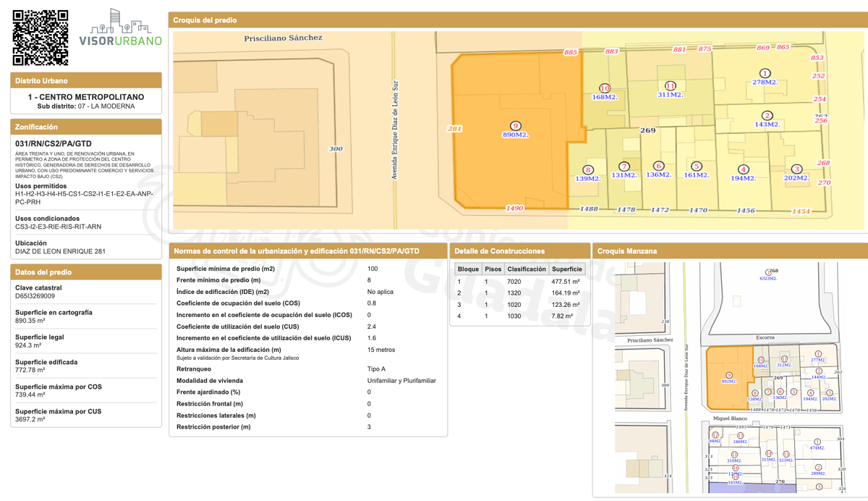Click the Visor Urbano logo
This screenshot has height=501, width=868.
[x=120, y=30]
